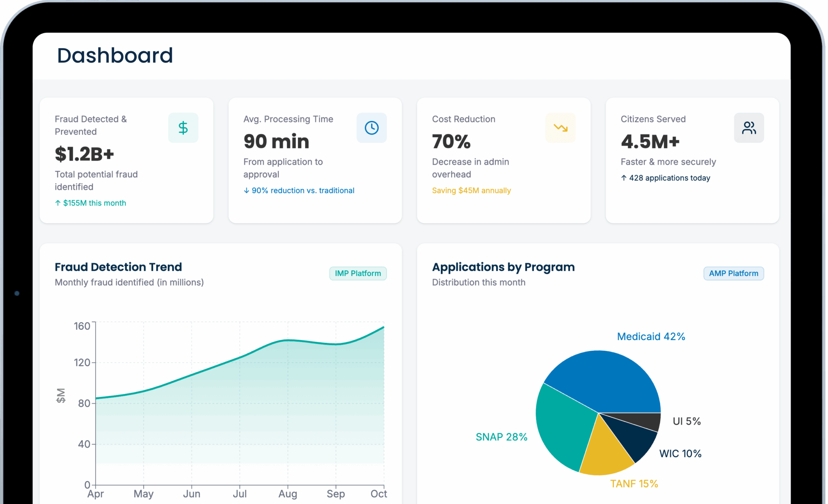Click the up arrow beside $155M this month

click(x=58, y=203)
